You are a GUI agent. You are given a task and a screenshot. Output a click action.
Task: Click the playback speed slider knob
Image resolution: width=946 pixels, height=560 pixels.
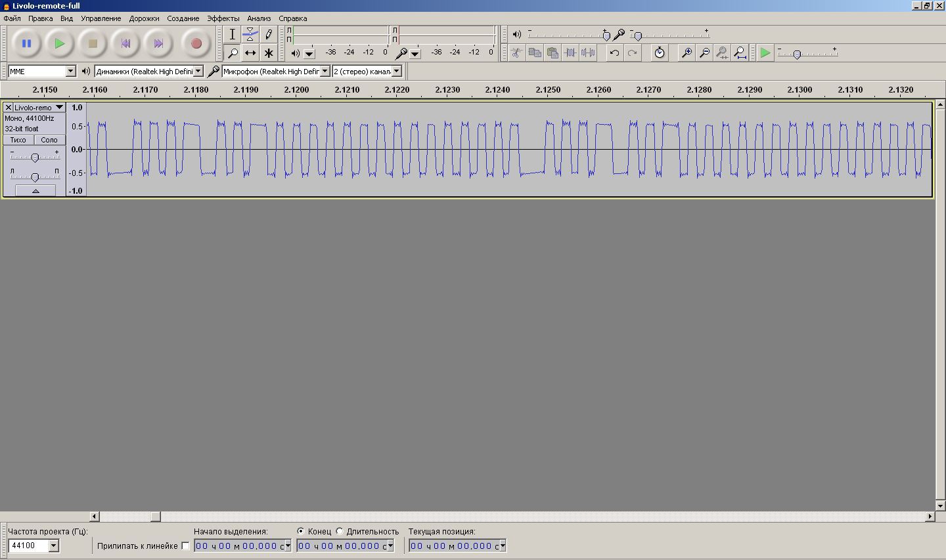click(797, 54)
